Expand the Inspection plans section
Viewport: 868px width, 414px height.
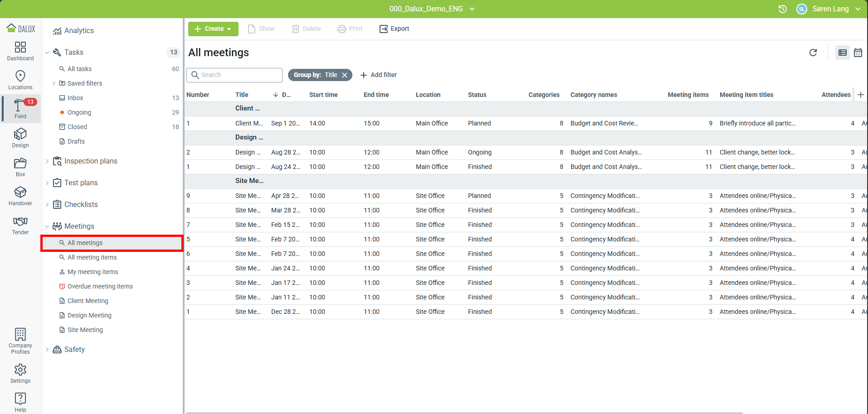(47, 161)
